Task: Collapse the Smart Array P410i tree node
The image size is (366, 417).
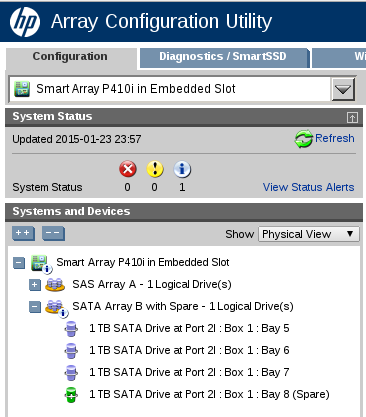Action: click(x=19, y=263)
